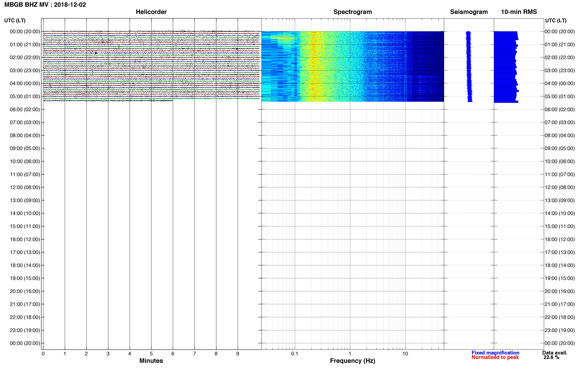The width and height of the screenshot is (588, 368).
Task: Click the right '01:00 (21:00)' time label
Action: (x=560, y=45)
